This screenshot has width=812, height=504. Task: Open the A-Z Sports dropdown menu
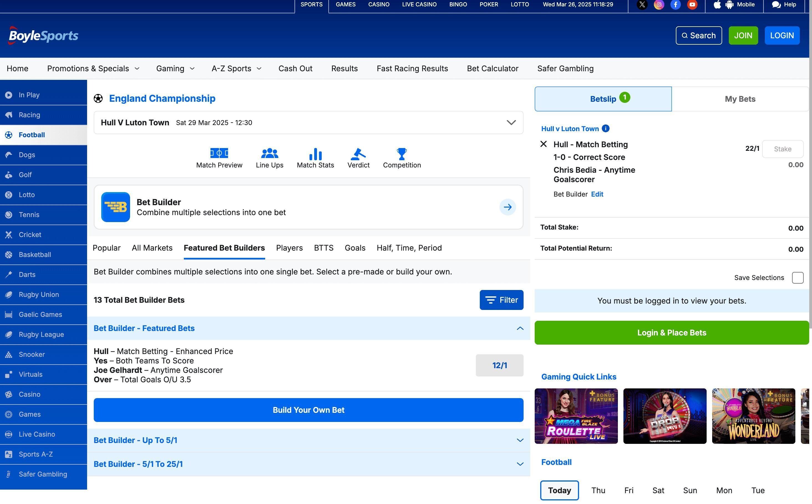pyautogui.click(x=237, y=69)
